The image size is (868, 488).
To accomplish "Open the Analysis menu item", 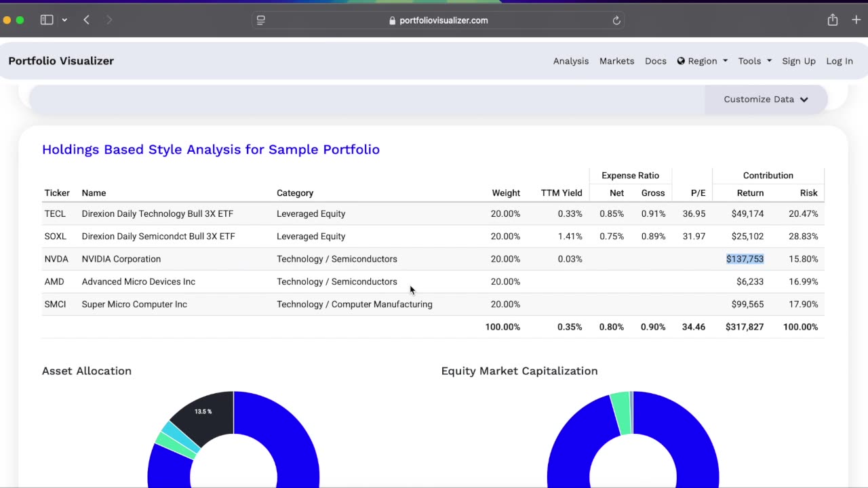I will 571,61.
